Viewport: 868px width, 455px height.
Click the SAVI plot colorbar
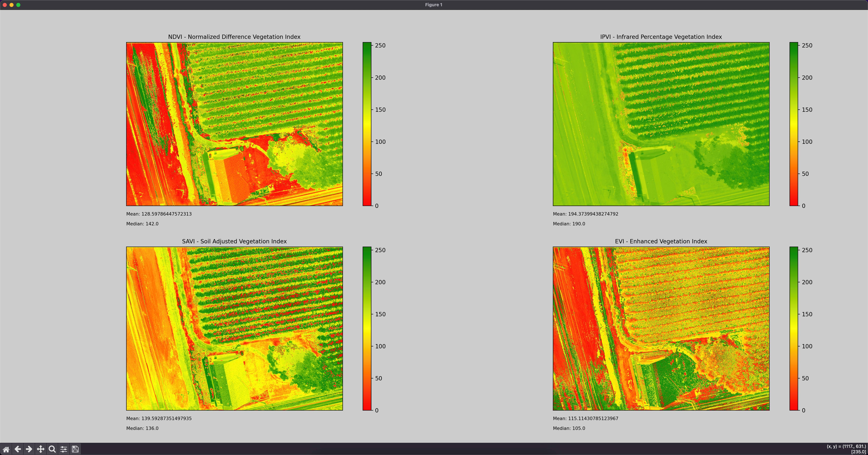pos(367,329)
